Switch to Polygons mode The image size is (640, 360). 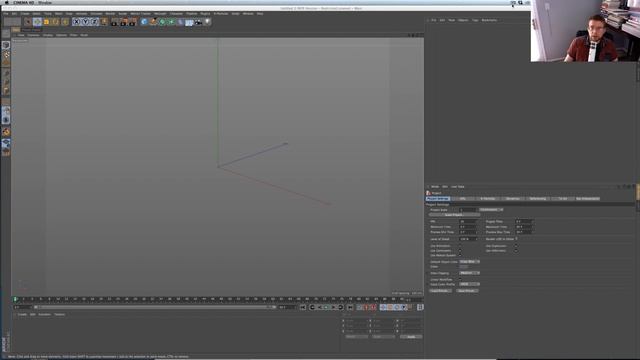click(x=6, y=91)
